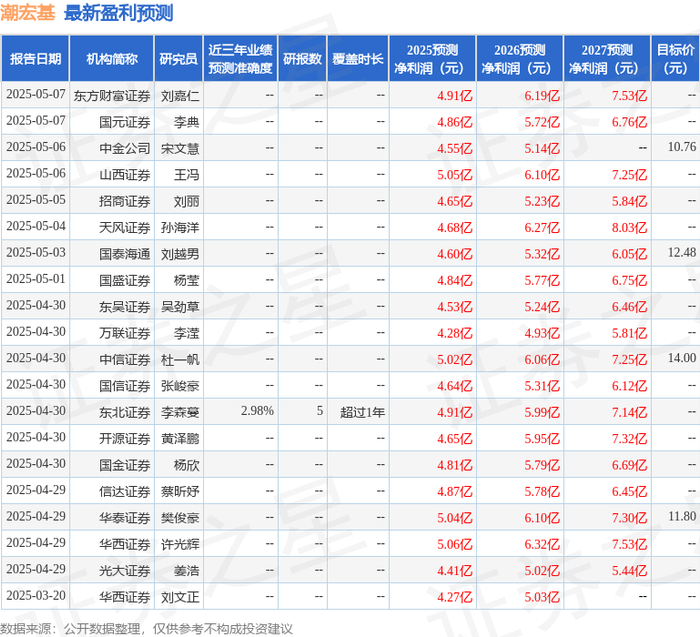Click researcher name 刘越男
Screen dimensions: 700x637
click(x=180, y=254)
